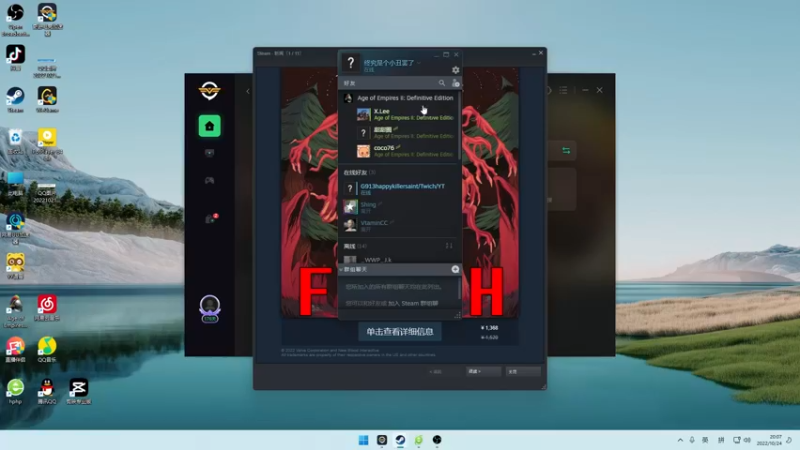Click the list menu icon in launcher title bar

point(563,90)
